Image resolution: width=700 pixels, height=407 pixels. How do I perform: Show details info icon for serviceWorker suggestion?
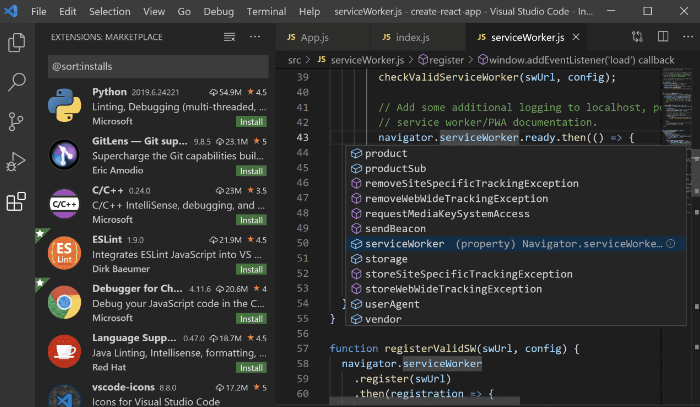[x=671, y=244]
